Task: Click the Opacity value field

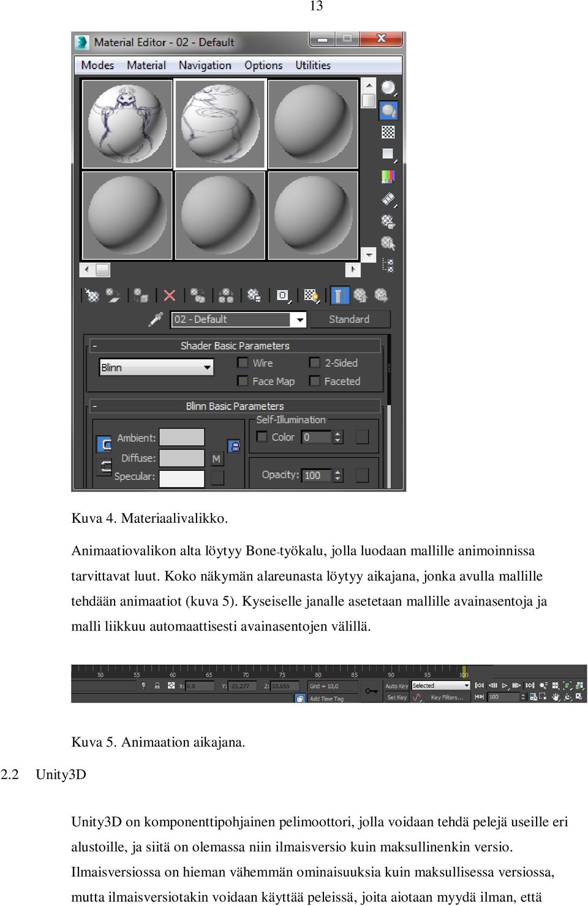Action: (317, 475)
